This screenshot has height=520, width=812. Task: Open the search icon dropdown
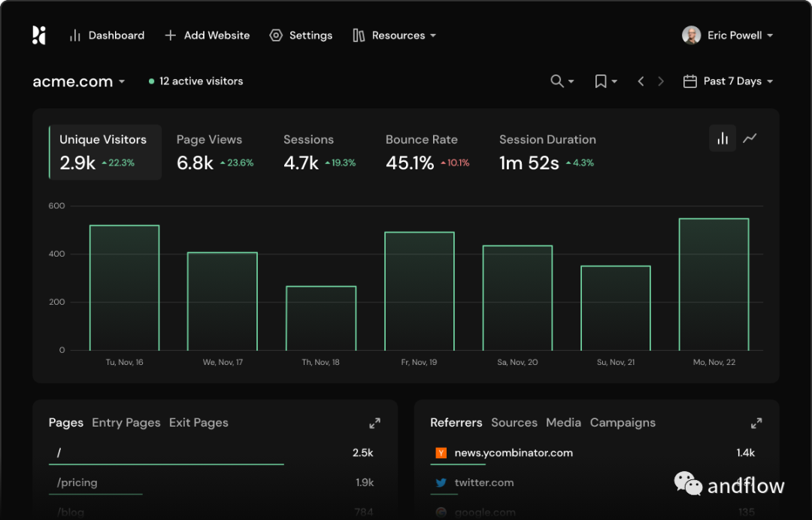pyautogui.click(x=561, y=81)
